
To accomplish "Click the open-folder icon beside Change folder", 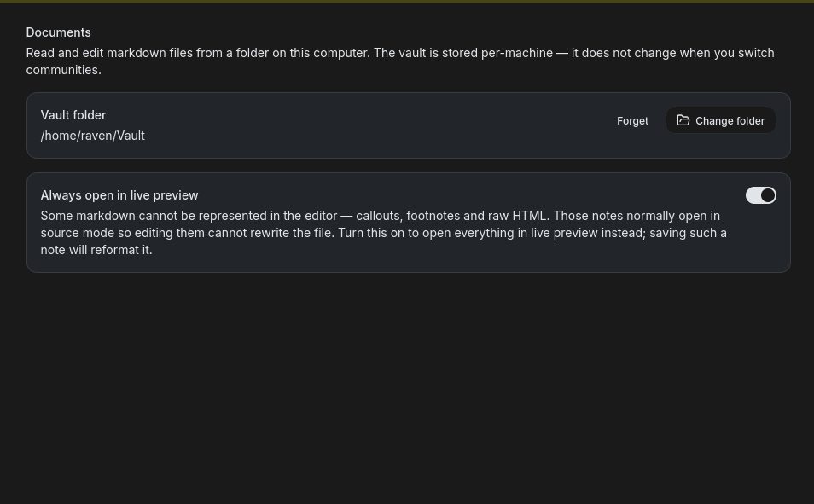I will click(683, 120).
